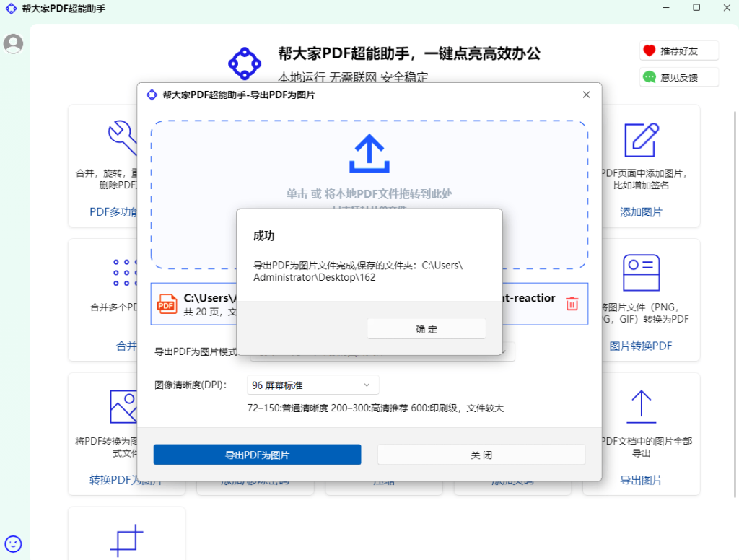Click the 推荐好友 heart badge
739x560 pixels.
(678, 51)
